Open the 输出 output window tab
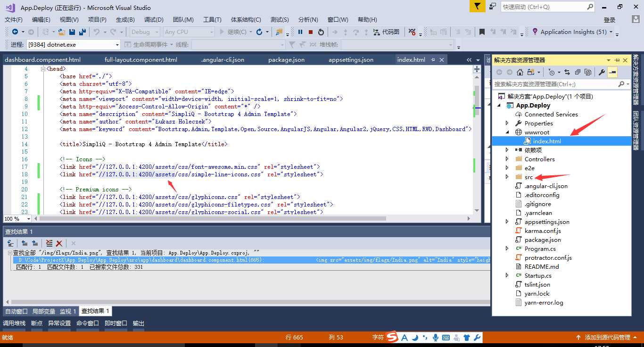 (x=139, y=323)
